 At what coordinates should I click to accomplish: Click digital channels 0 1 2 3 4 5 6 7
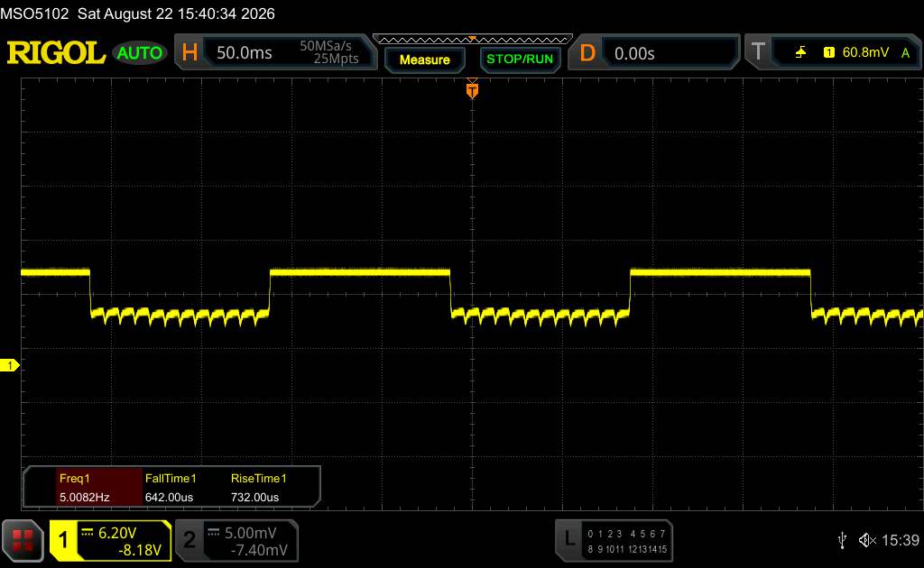pyautogui.click(x=626, y=534)
